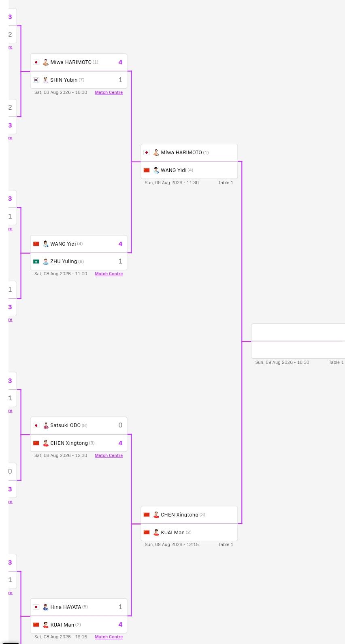Select Miwa HARIMOTO name in semifinal card
345x644 pixels.
(181, 153)
